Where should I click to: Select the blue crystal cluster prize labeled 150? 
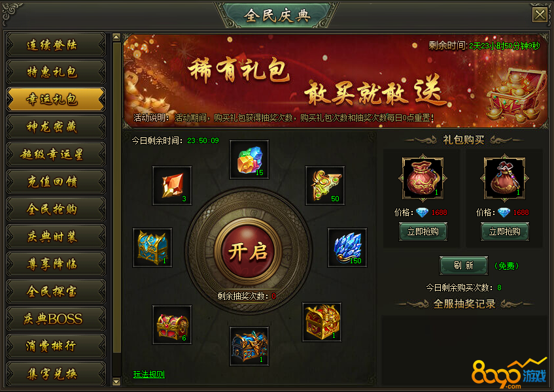[x=347, y=248]
